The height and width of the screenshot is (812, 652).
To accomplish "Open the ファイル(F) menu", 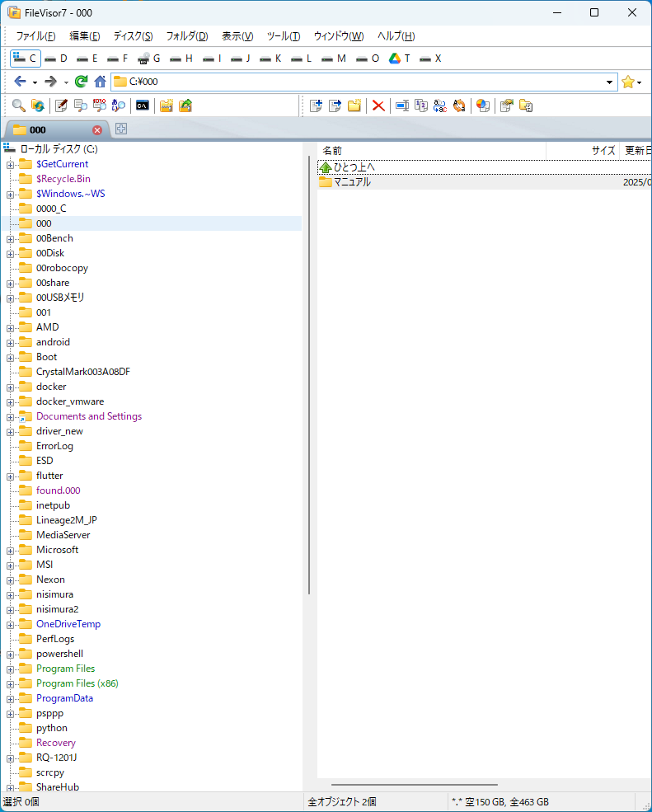I will click(x=35, y=36).
